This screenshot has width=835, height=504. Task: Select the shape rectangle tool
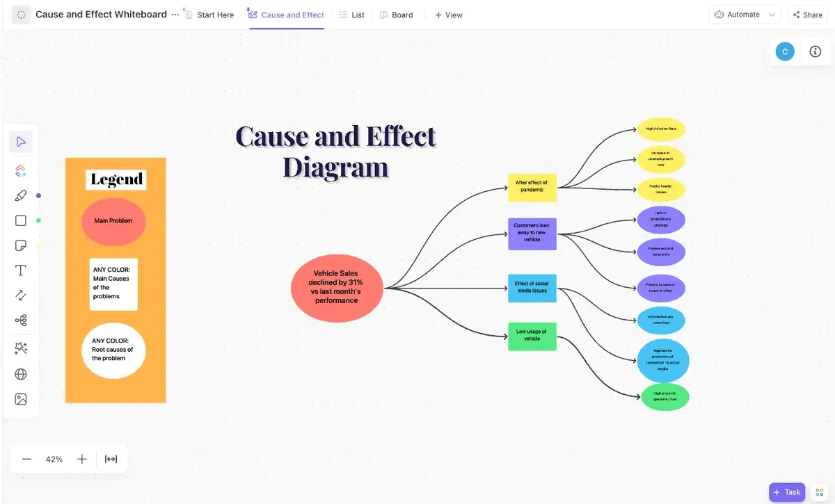[x=21, y=220]
